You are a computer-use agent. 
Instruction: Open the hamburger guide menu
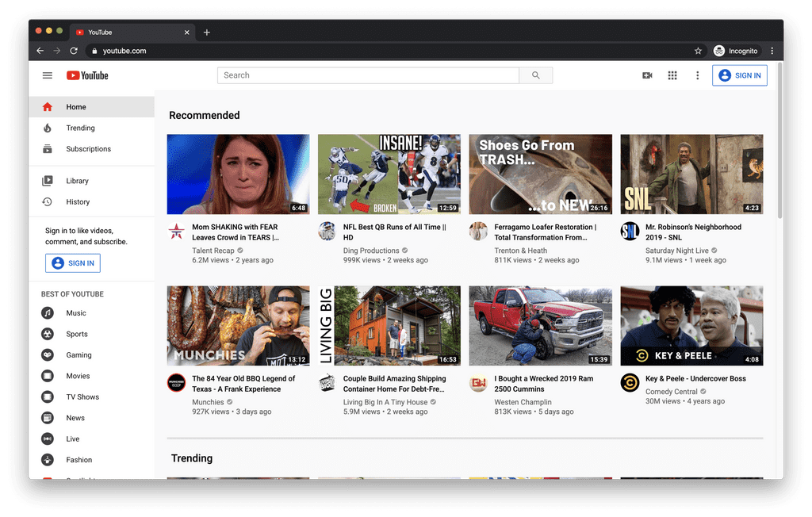[47, 75]
